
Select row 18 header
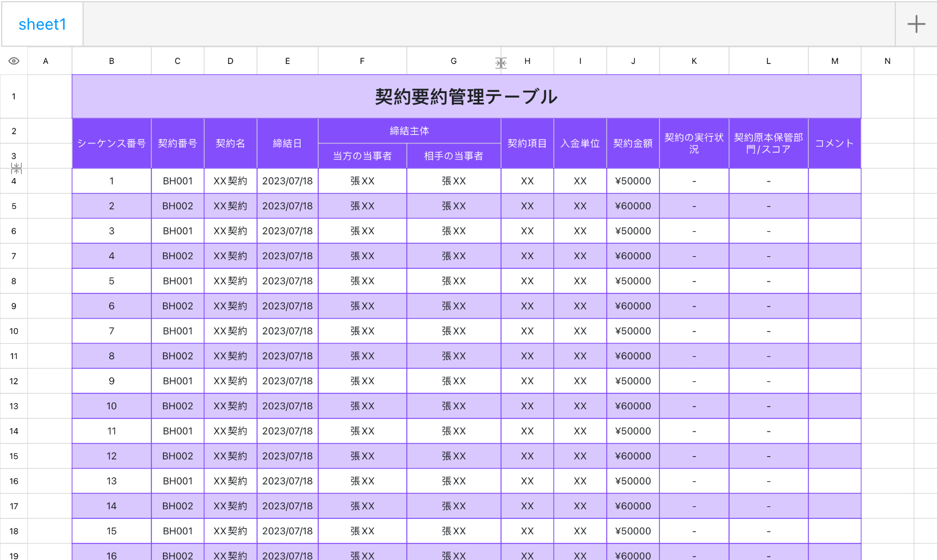point(14,531)
